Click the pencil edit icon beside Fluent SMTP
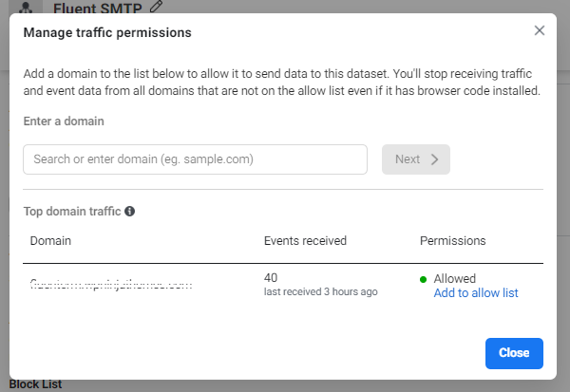The width and height of the screenshot is (570, 392). click(x=156, y=8)
